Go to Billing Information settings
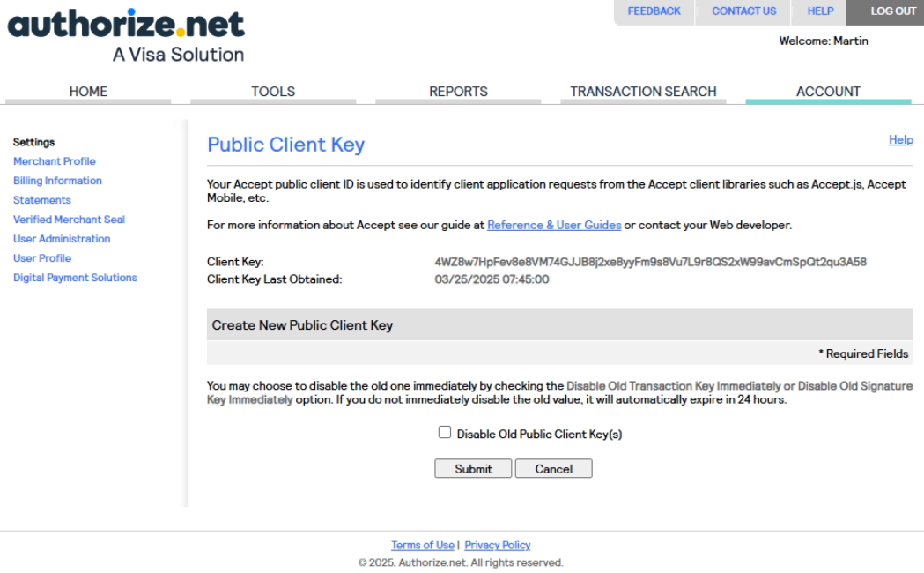 point(57,181)
